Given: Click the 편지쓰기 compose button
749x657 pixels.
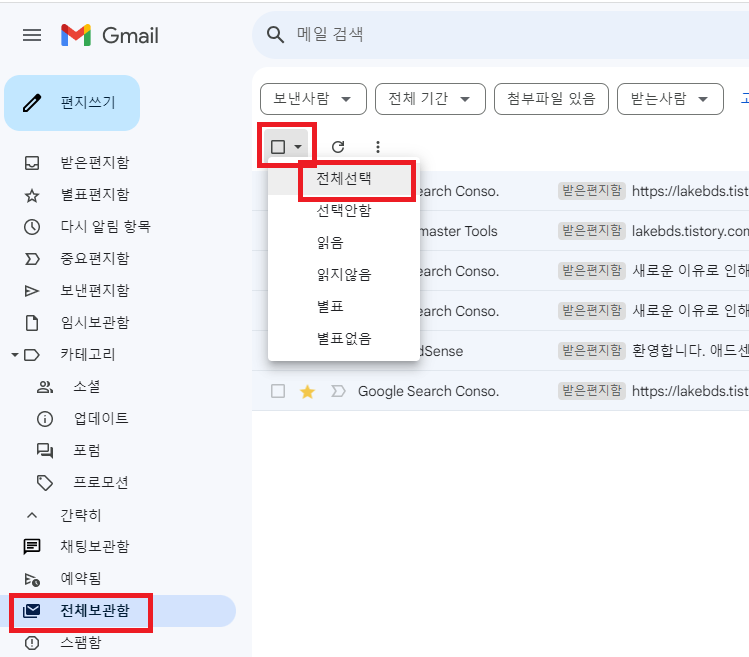Looking at the screenshot, I should (72, 103).
